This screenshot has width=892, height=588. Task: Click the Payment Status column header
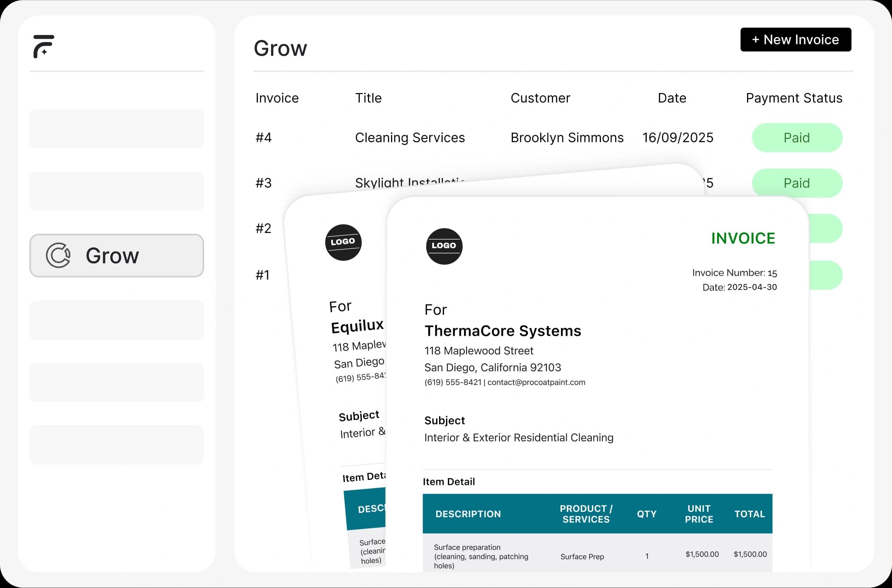[794, 98]
